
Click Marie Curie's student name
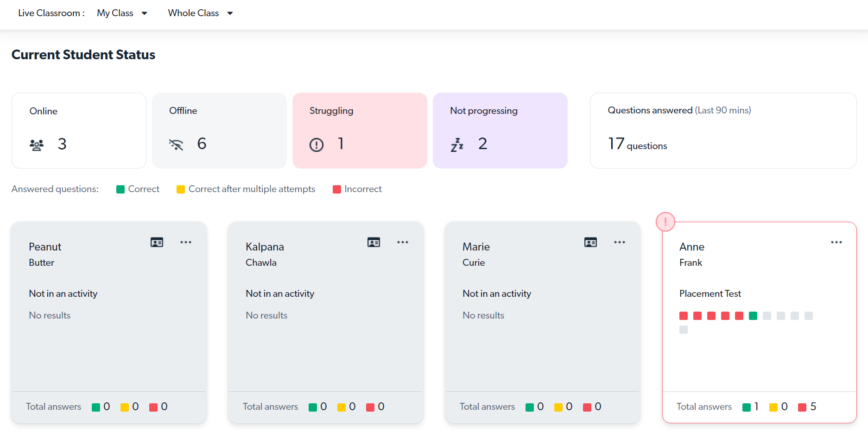(476, 254)
